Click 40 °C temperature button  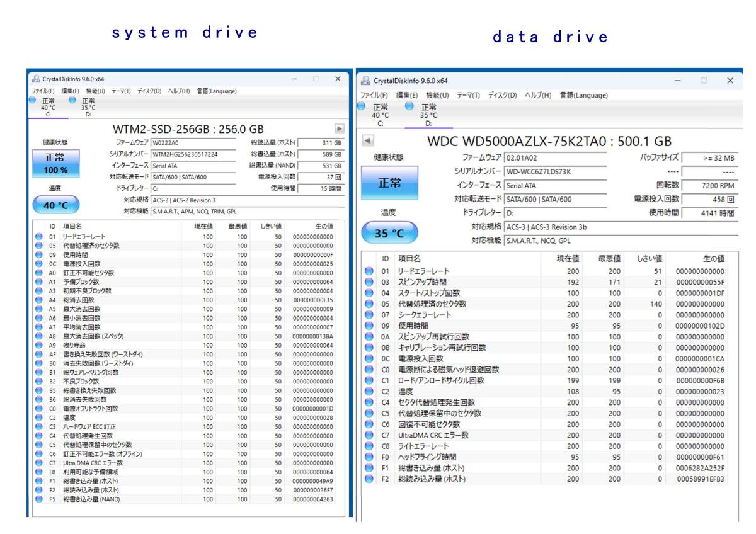pos(56,205)
